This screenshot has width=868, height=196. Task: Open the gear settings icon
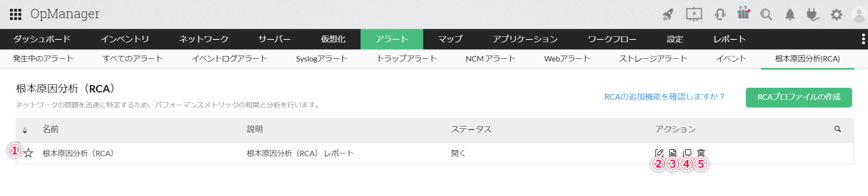pyautogui.click(x=836, y=15)
